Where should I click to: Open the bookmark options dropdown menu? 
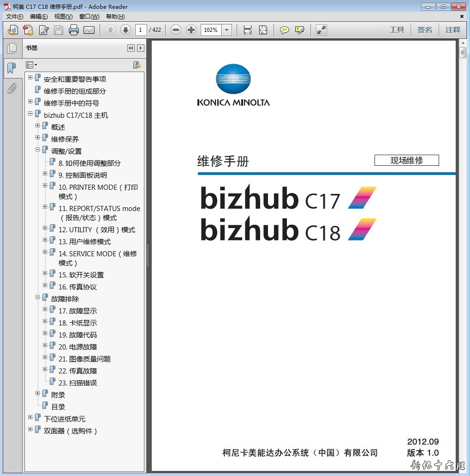coord(31,65)
